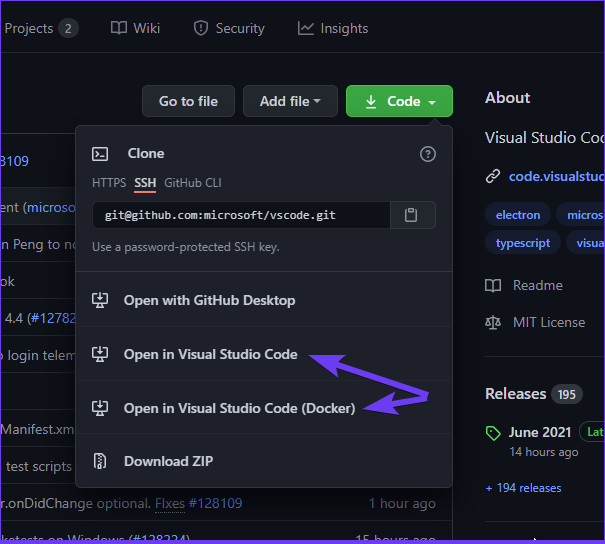The height and width of the screenshot is (544, 605).
Task: Click the Security shield icon
Action: 201,28
